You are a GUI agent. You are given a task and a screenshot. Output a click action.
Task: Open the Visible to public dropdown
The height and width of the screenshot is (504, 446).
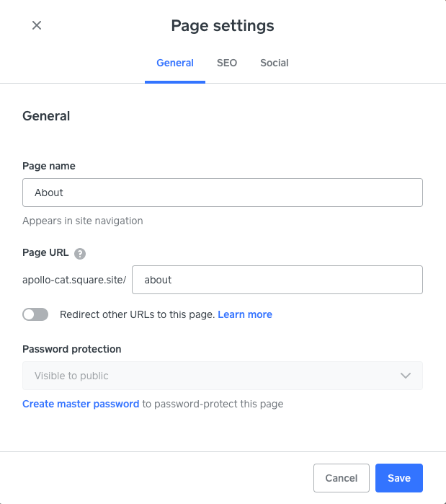coord(222,376)
